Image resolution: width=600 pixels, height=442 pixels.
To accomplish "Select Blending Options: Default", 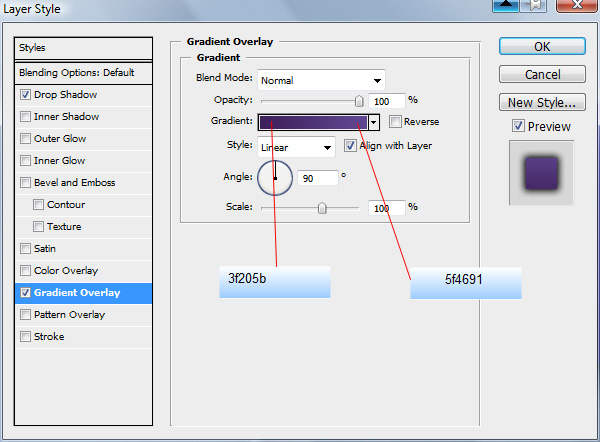I will (83, 73).
